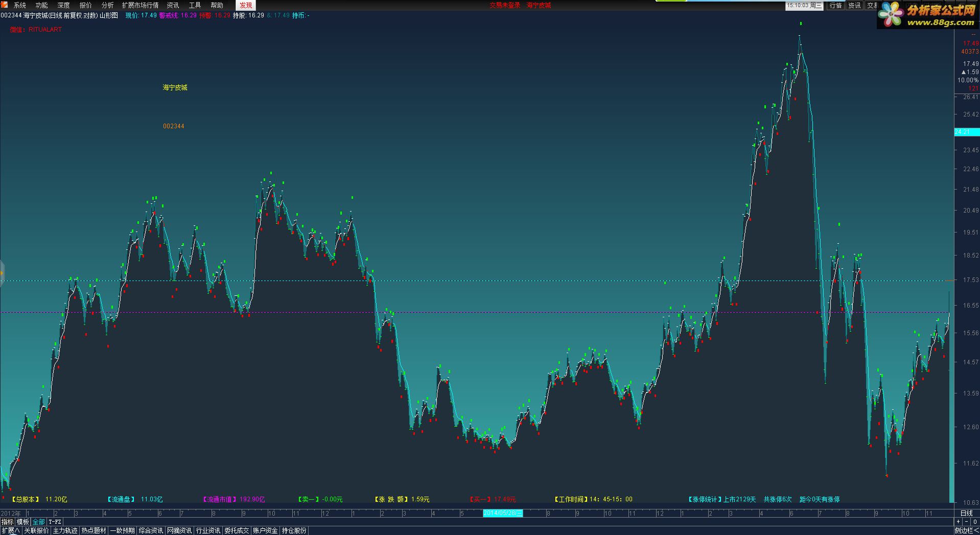Select the T-FZ tab
Viewport: 980px width, 535px height.
pos(55,522)
